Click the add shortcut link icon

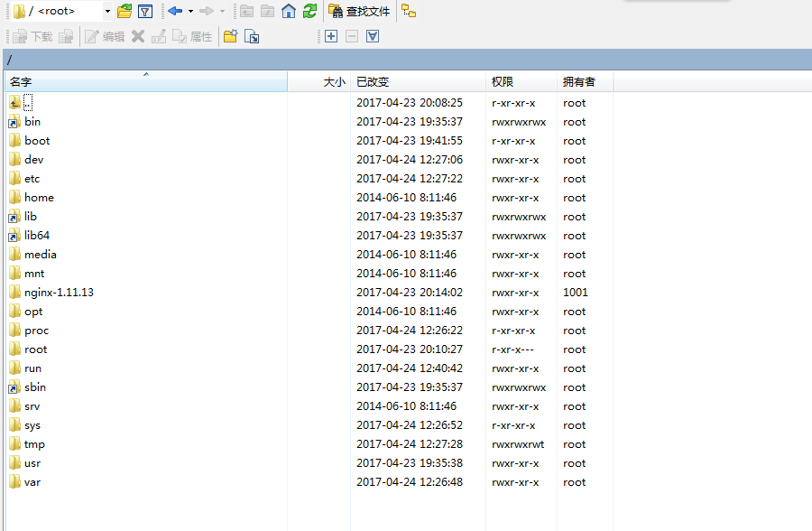[x=252, y=36]
